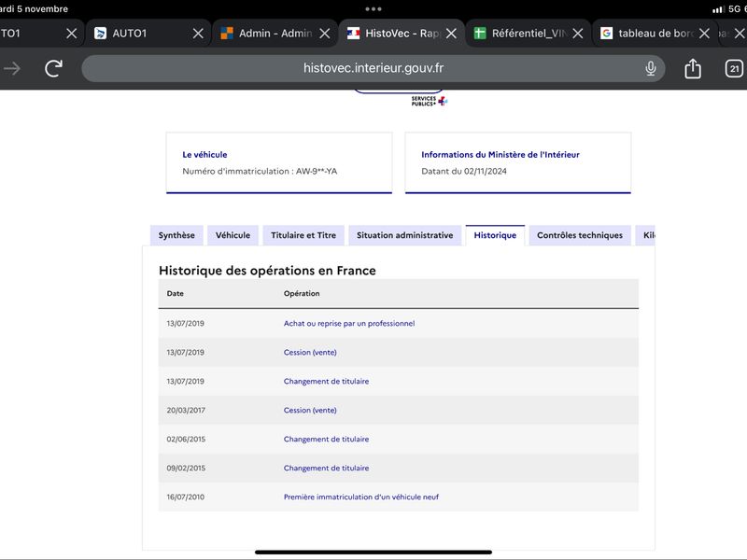747x560 pixels.
Task: Click the Informations du Ministère de l'Intérieur card
Action: (x=518, y=162)
